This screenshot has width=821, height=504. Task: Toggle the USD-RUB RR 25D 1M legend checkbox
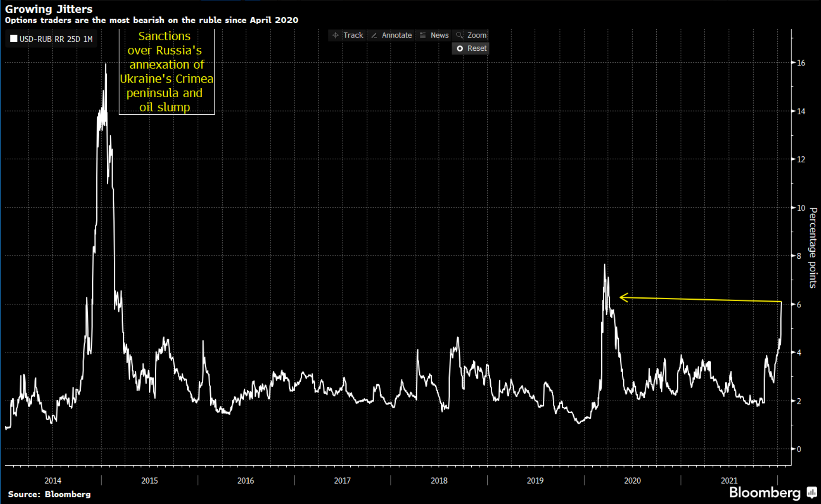point(14,39)
